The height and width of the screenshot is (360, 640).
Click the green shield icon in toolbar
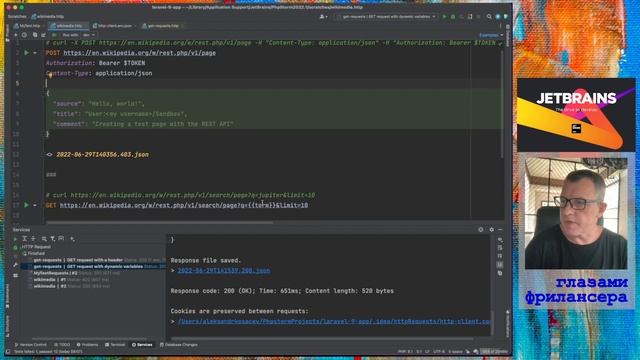pos(506,17)
